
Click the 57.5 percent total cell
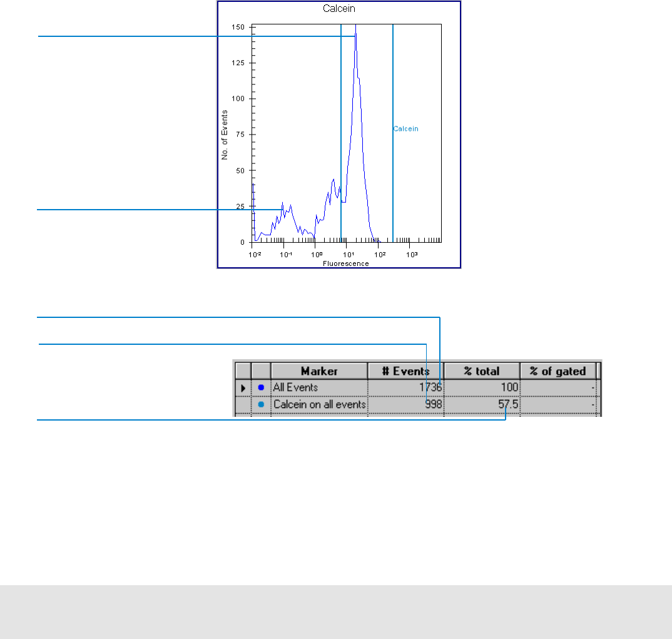click(x=482, y=404)
